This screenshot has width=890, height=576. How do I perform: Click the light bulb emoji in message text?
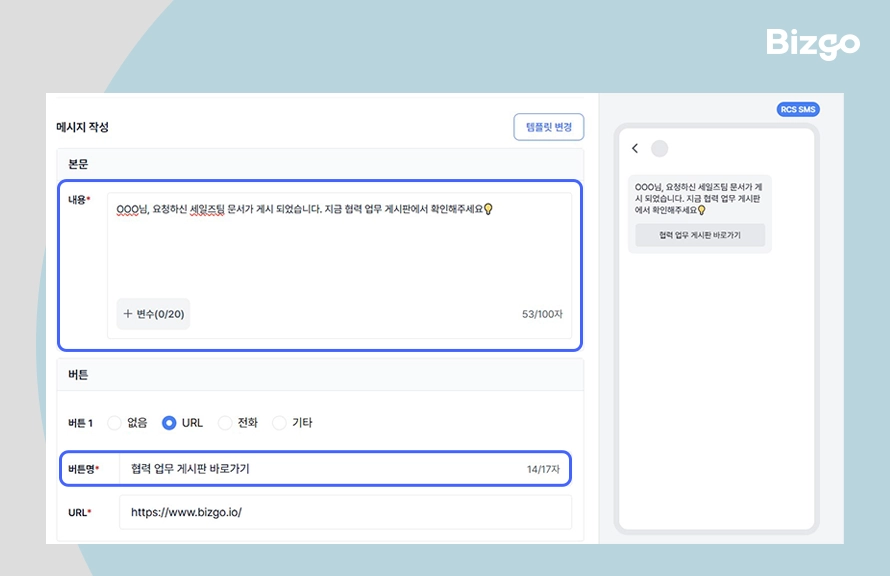click(x=488, y=209)
